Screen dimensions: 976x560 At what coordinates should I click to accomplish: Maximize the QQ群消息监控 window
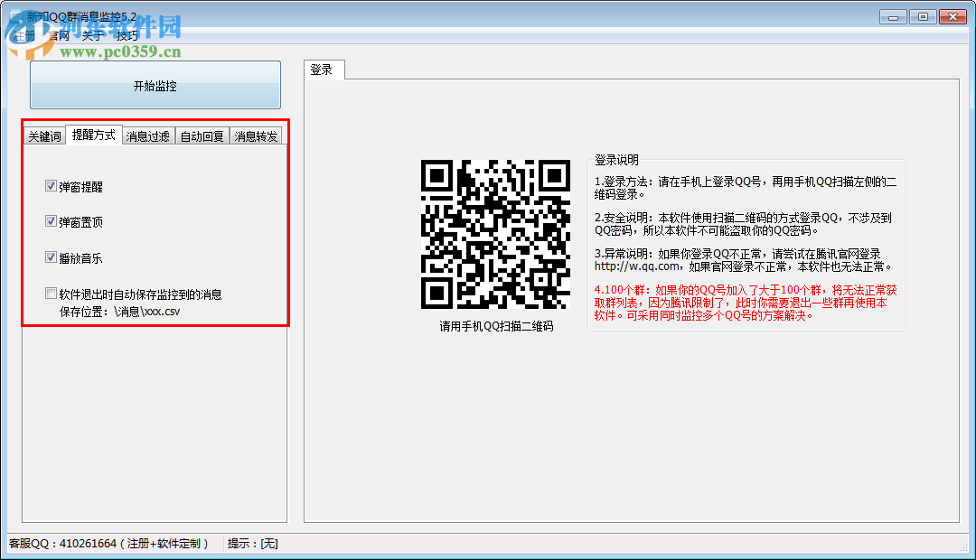point(923,15)
